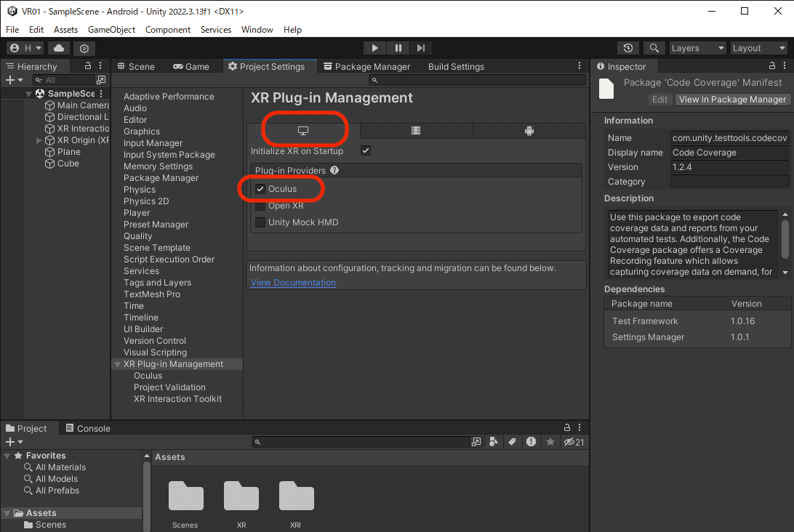Screen dimensions: 794x532
Task: Select Oculus under XR Plug-in Management
Action: (x=148, y=376)
